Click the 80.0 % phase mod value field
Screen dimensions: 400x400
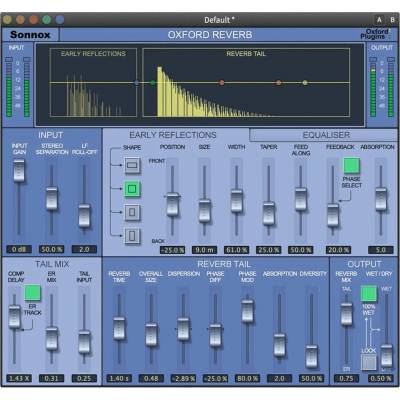coord(247,378)
